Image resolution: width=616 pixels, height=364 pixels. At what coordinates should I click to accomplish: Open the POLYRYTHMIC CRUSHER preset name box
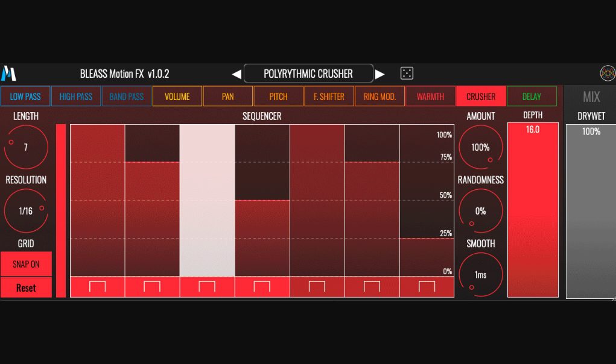[x=308, y=74]
